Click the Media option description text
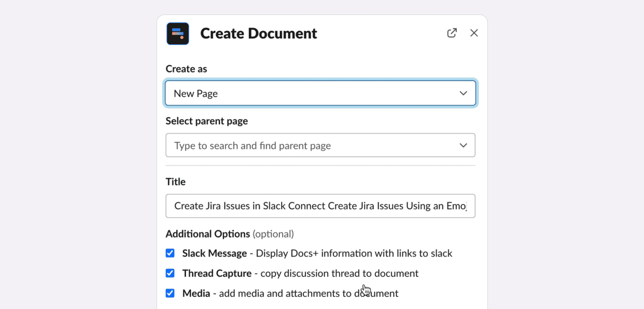 [309, 293]
